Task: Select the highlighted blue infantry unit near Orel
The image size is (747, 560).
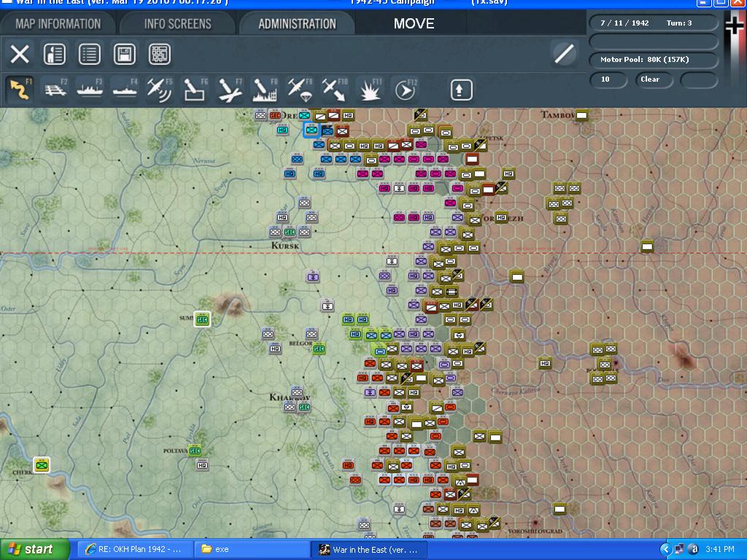Action: tap(311, 130)
